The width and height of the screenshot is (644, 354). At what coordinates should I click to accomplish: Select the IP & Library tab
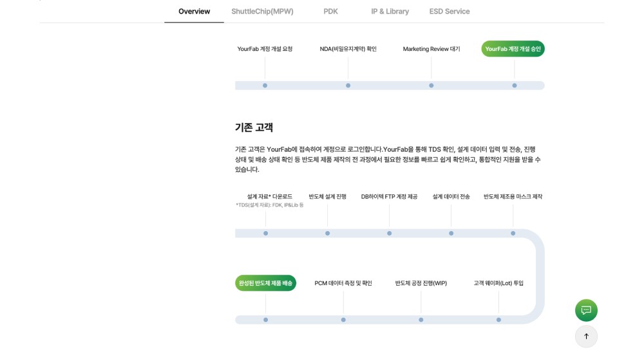point(390,12)
